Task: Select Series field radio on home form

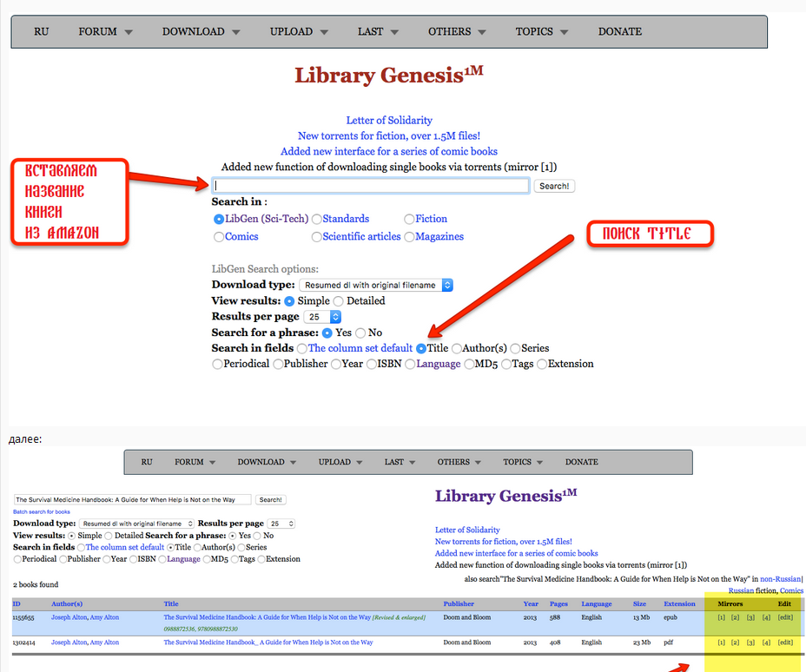Action: [x=515, y=349]
